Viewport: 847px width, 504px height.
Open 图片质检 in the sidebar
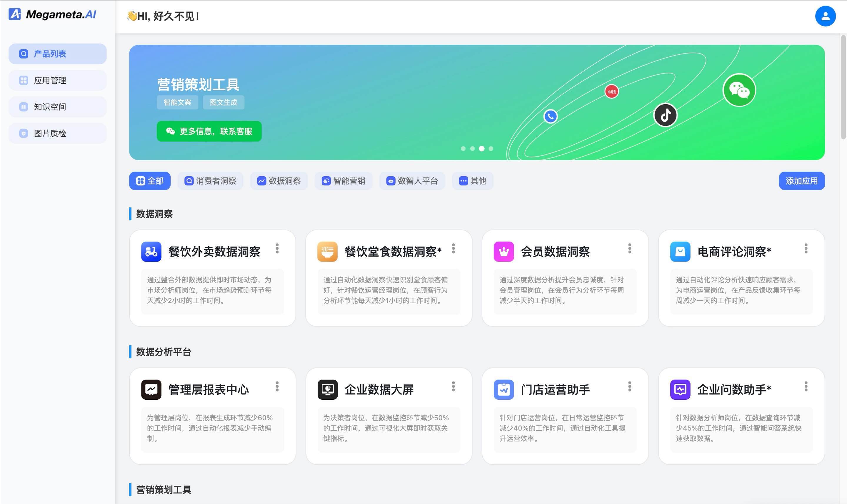point(57,133)
